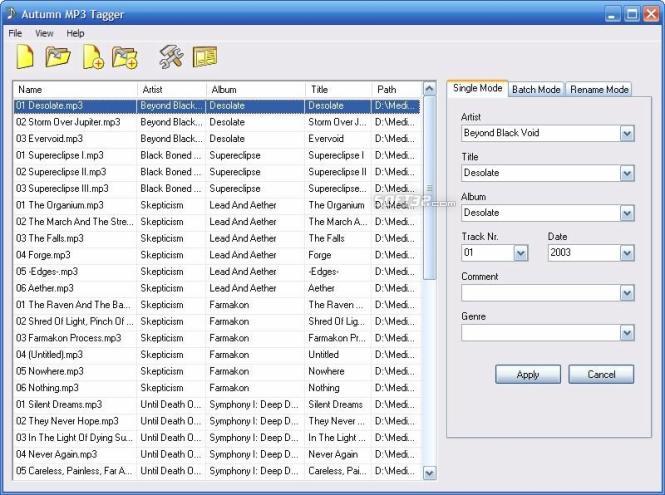This screenshot has height=495, width=665.
Task: Click into the Date field showing 2003
Action: click(584, 253)
